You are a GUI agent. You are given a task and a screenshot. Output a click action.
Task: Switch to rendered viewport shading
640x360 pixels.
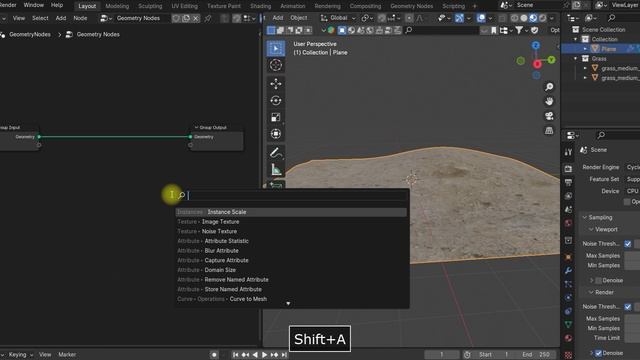542,18
